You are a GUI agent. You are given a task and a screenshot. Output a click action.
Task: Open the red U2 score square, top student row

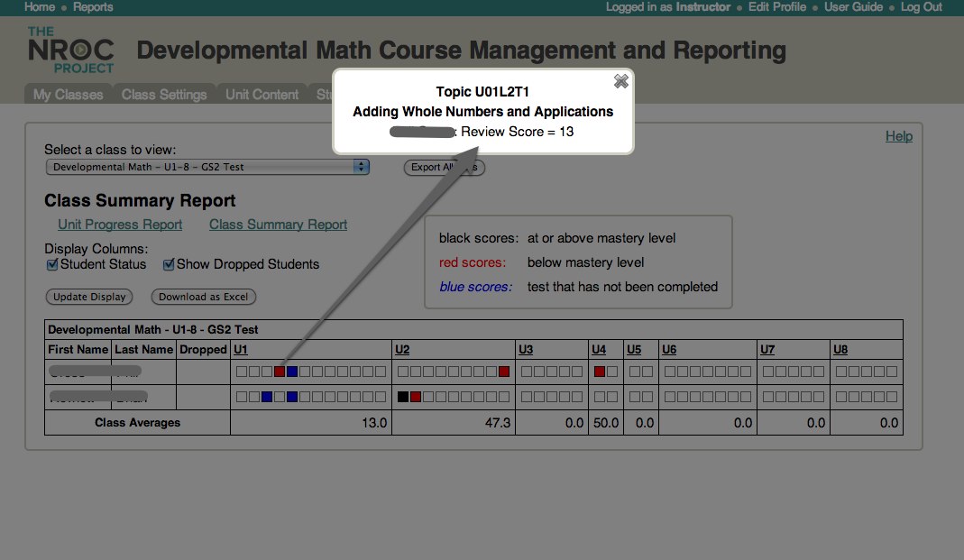point(504,372)
